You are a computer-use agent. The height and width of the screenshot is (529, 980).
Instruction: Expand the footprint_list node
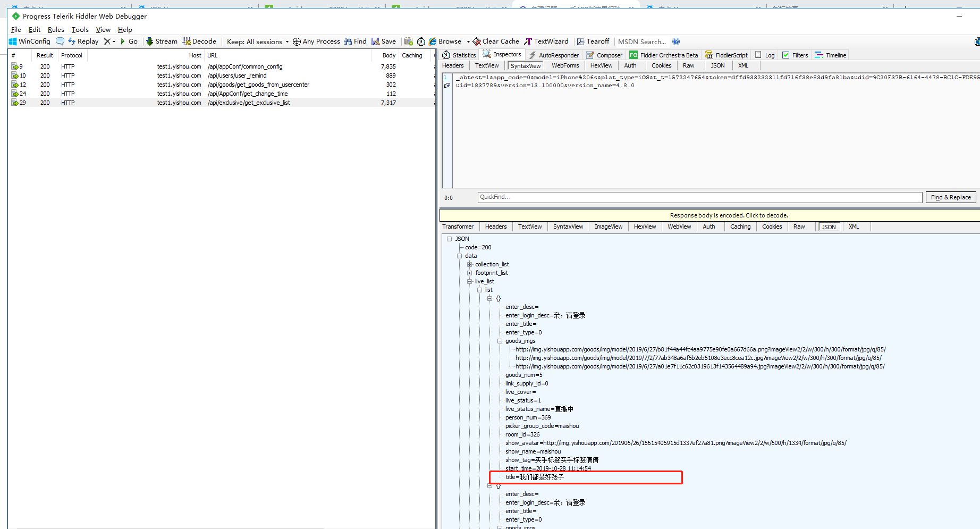(470, 273)
